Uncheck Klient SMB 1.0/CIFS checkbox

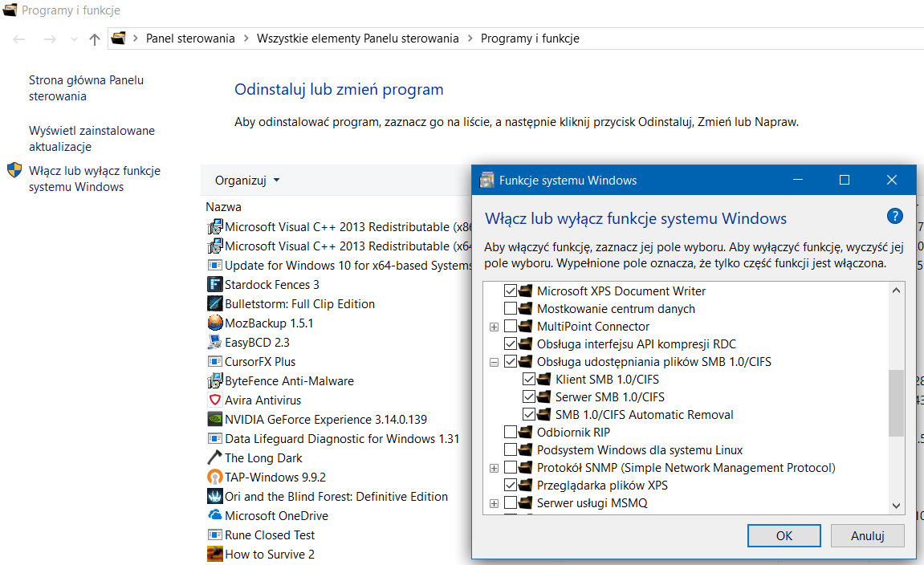tap(529, 380)
